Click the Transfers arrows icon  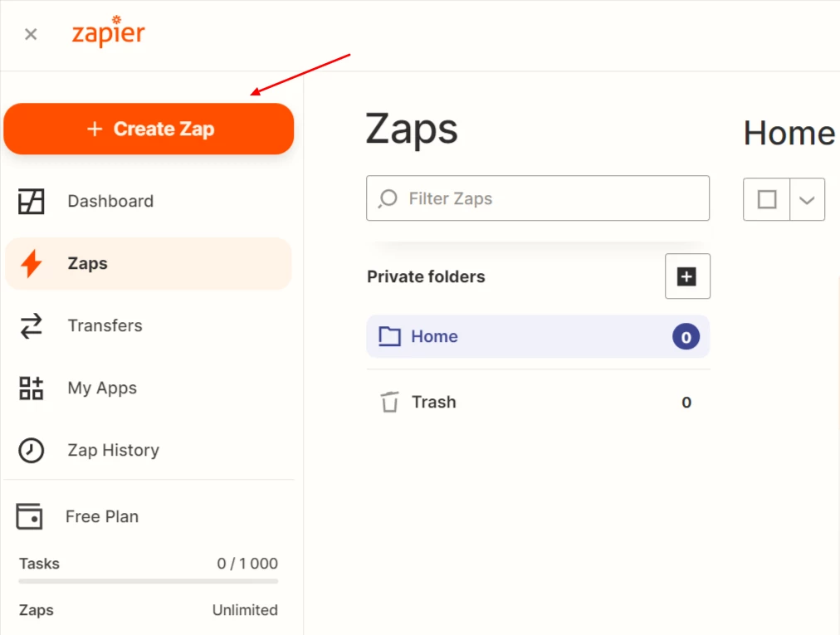[x=31, y=326]
